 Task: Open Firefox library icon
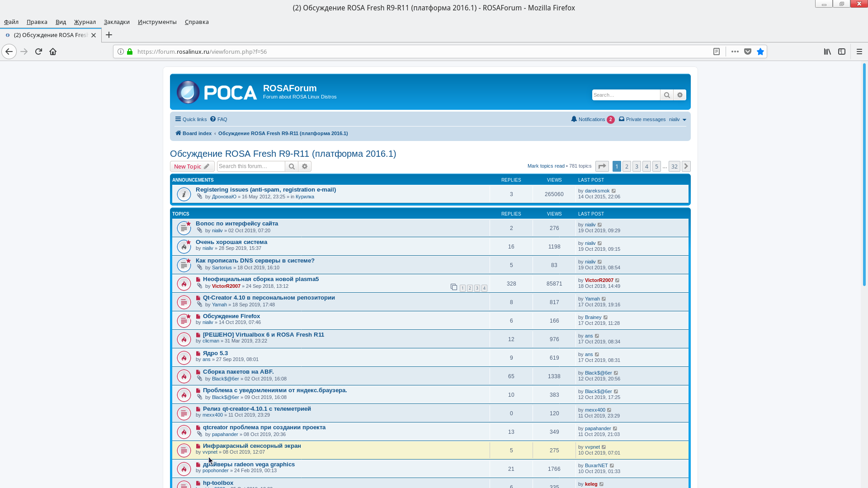click(827, 52)
